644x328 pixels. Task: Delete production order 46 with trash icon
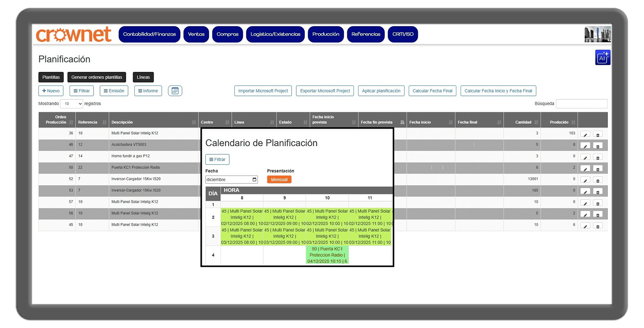597,145
